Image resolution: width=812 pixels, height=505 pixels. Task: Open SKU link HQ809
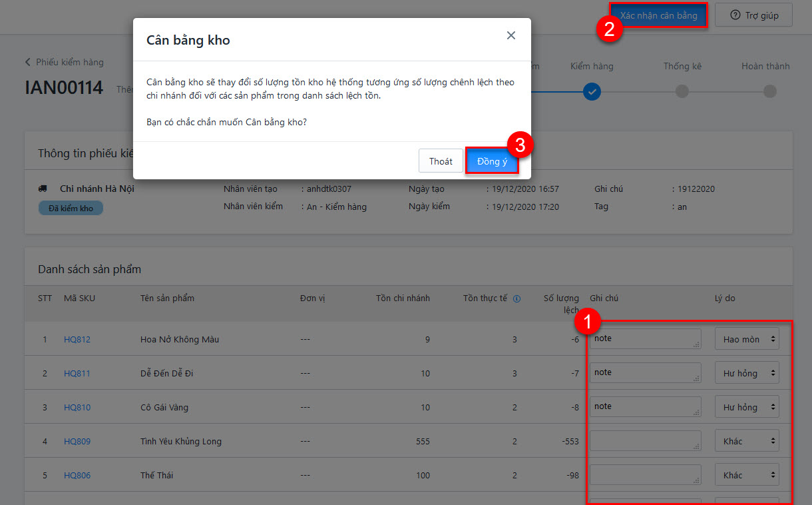[77, 441]
